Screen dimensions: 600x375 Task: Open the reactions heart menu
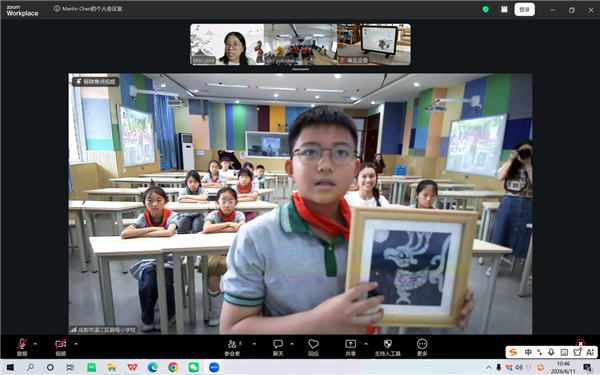click(x=313, y=347)
